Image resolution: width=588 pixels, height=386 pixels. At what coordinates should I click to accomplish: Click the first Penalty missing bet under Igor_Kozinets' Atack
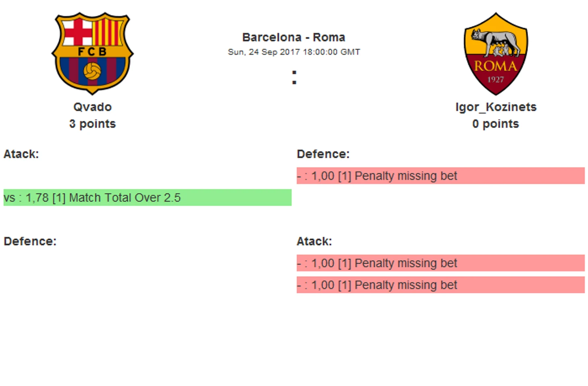[406, 263]
